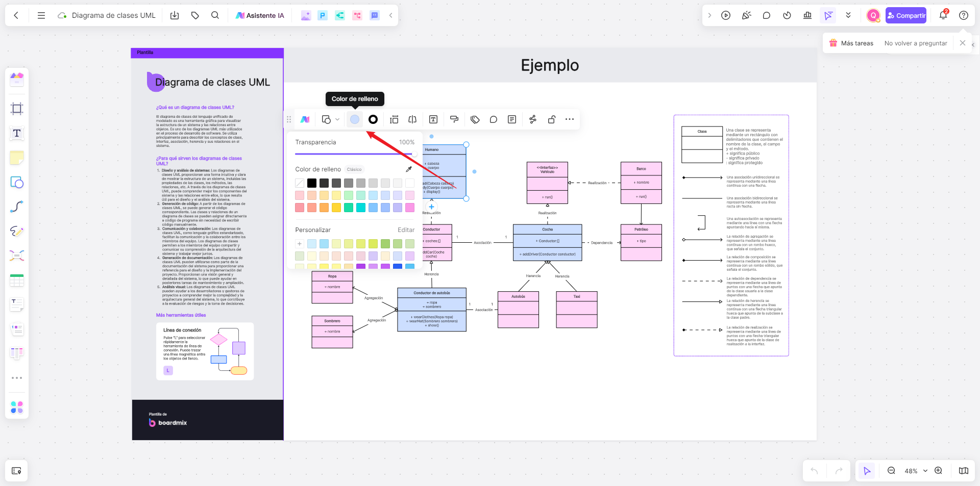Open the comments bubble in top bar
Image resolution: width=980 pixels, height=486 pixels.
767,15
